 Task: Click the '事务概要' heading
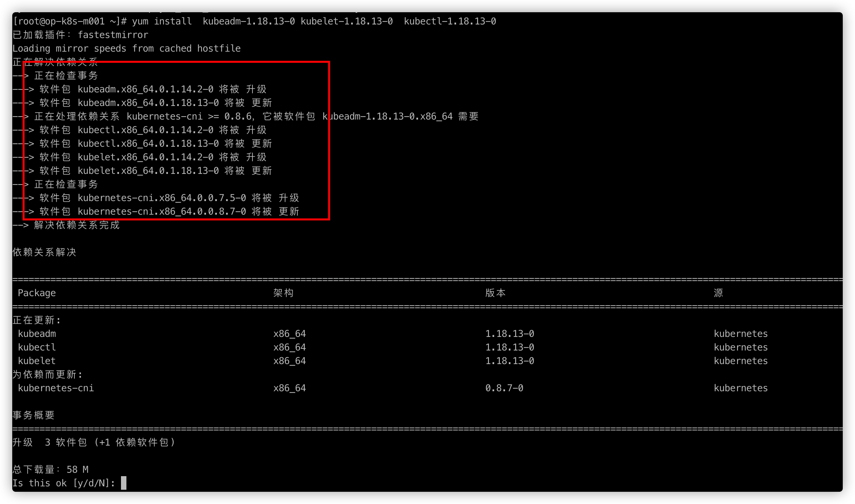(33, 415)
